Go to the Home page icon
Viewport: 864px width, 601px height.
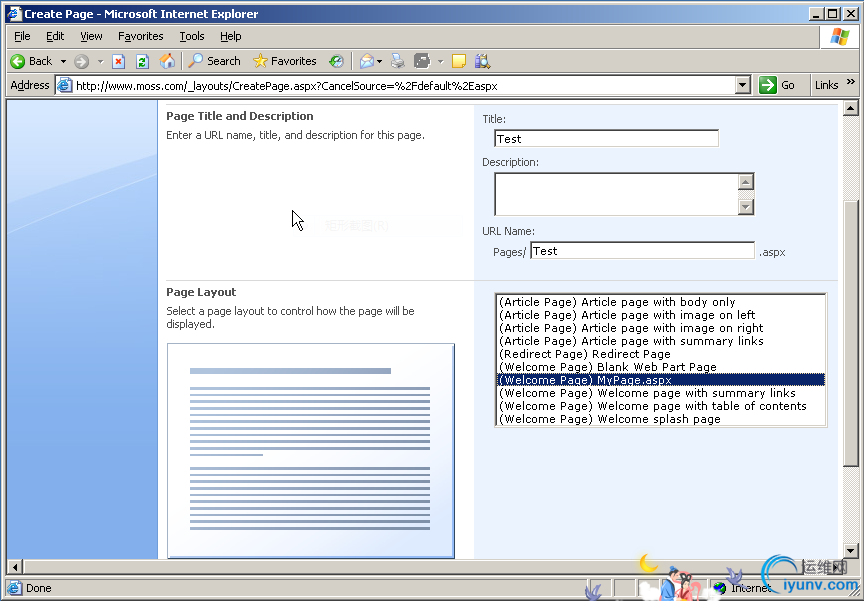[167, 61]
